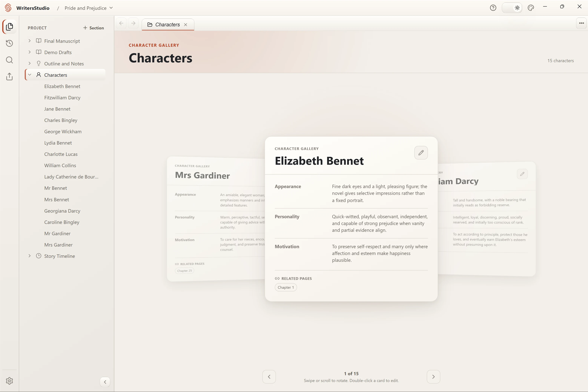Expand the Final Manuscript section
The width and height of the screenshot is (588, 392).
pyautogui.click(x=29, y=41)
